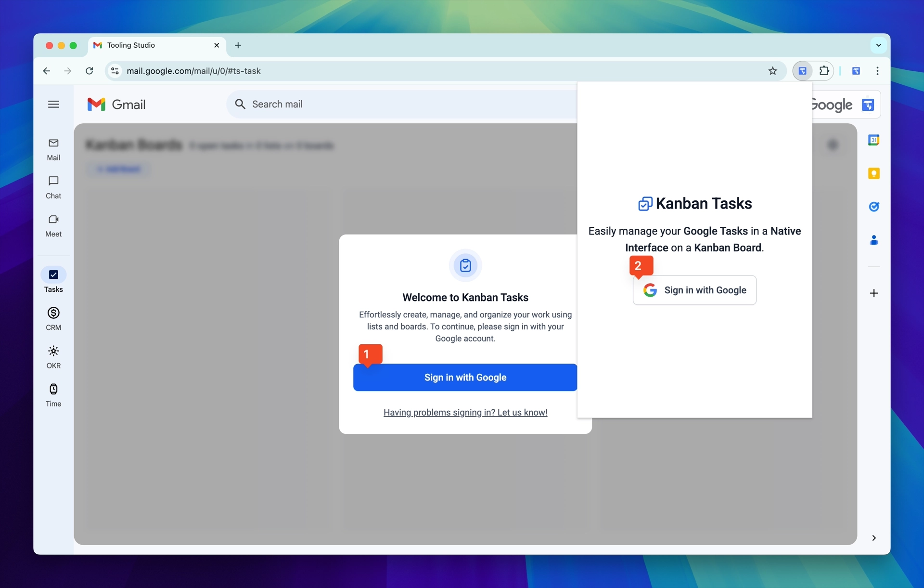Viewport: 924px width, 588px height.
Task: Click the pinned Kanban icon beside the Chrome menu
Action: [856, 71]
